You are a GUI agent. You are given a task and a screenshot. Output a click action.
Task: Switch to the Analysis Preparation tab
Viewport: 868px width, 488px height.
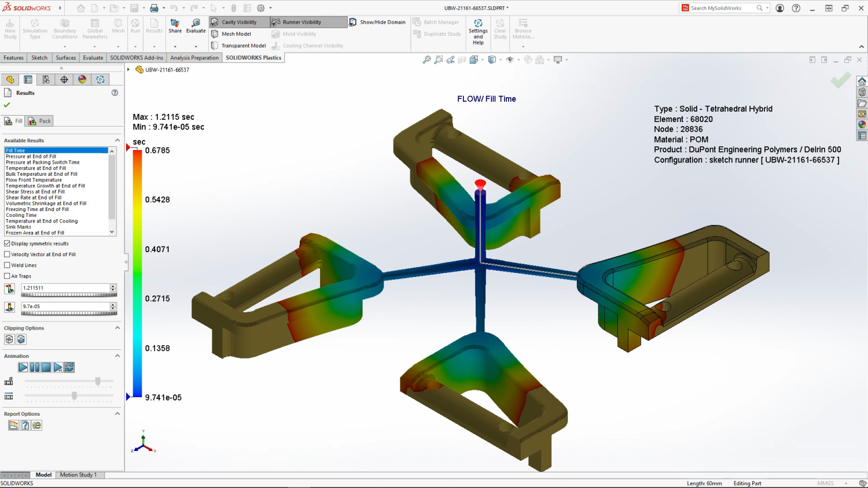coord(194,58)
